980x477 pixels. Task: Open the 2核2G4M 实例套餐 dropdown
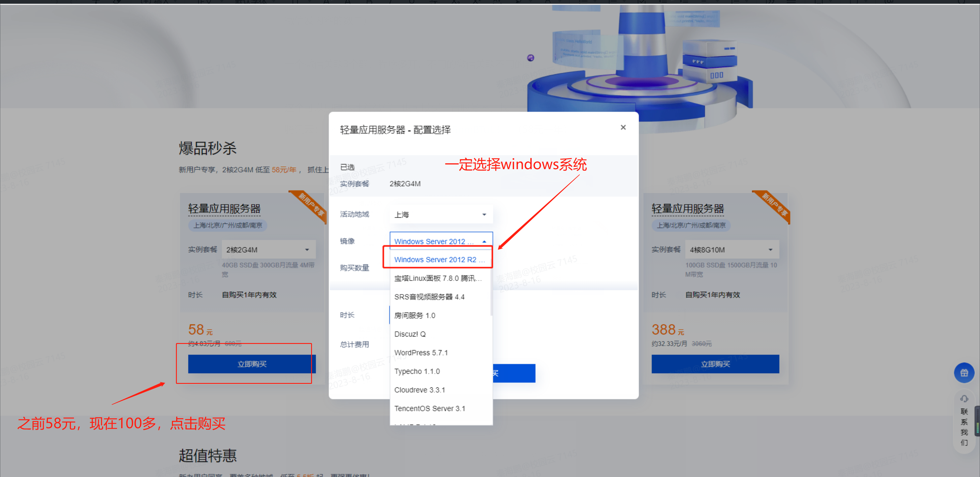coord(269,250)
